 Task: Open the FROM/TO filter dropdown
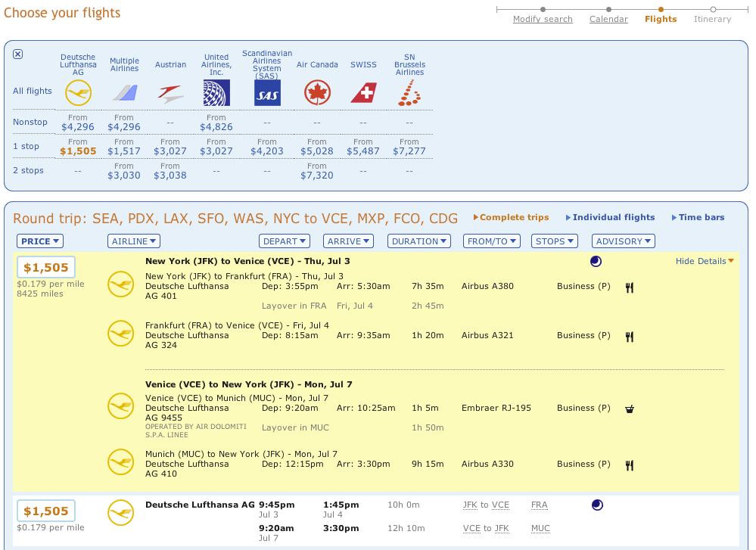point(492,241)
